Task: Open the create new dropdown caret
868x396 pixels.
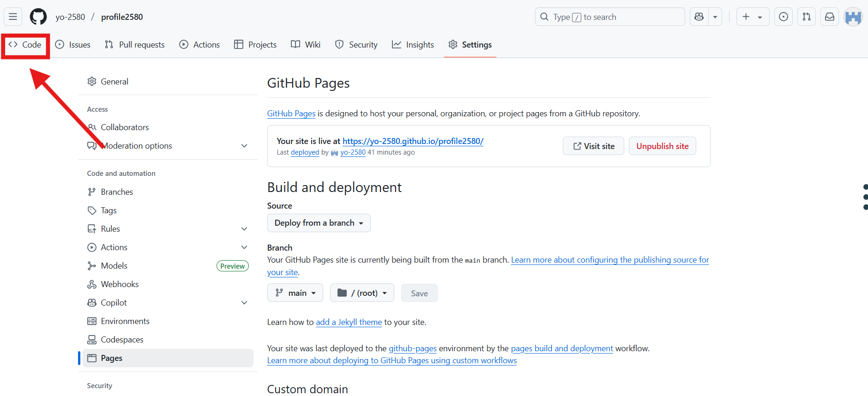Action: point(760,17)
